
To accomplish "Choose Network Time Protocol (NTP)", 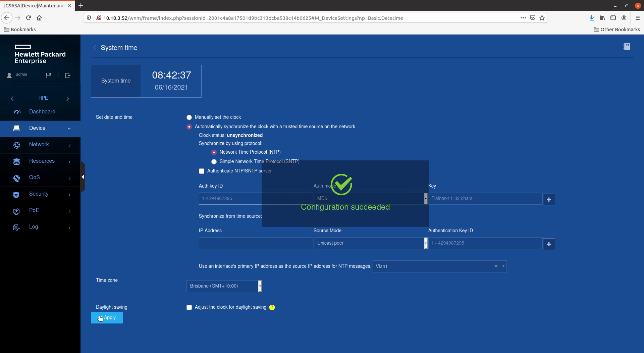I will click(214, 152).
